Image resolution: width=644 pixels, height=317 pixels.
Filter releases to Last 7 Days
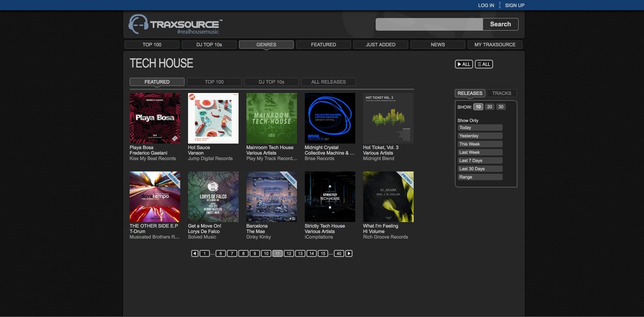[x=480, y=161]
